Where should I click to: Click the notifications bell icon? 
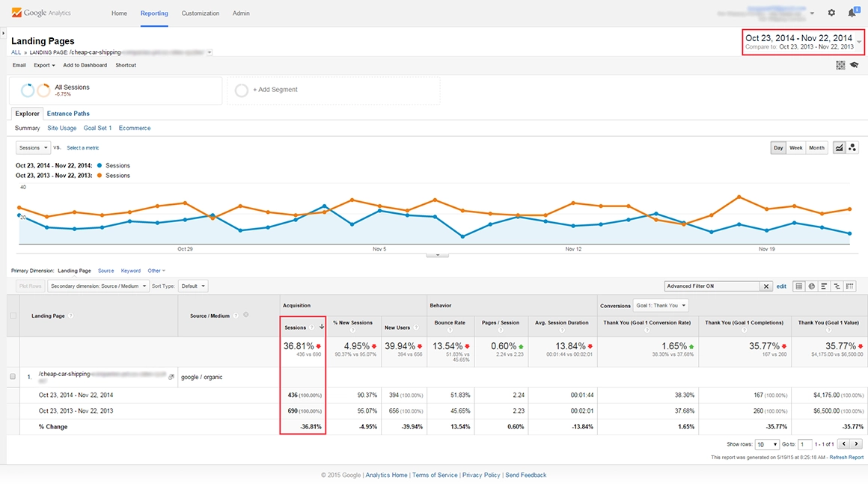852,13
